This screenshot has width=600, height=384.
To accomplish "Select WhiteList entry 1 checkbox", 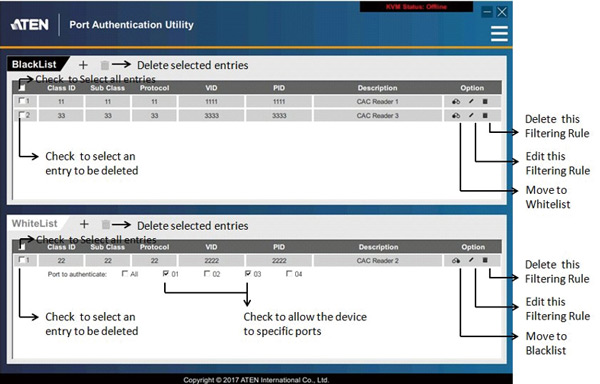I will pos(21,260).
